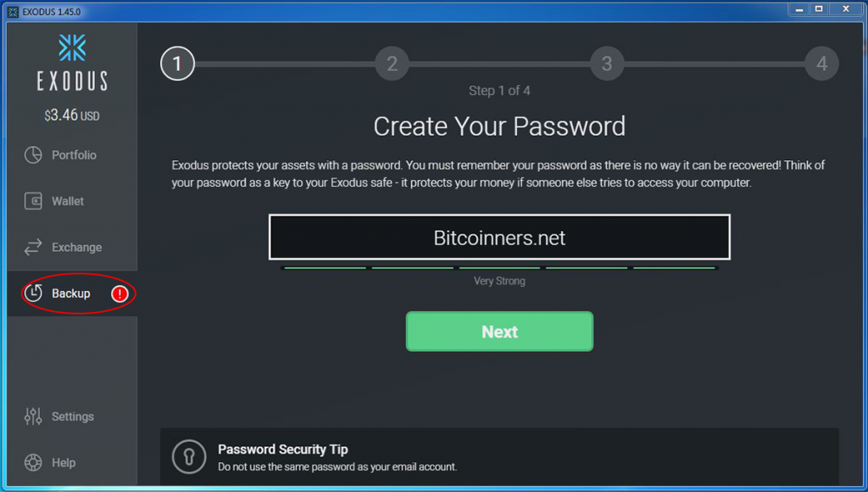
Task: Open the Wallet section
Action: (68, 202)
